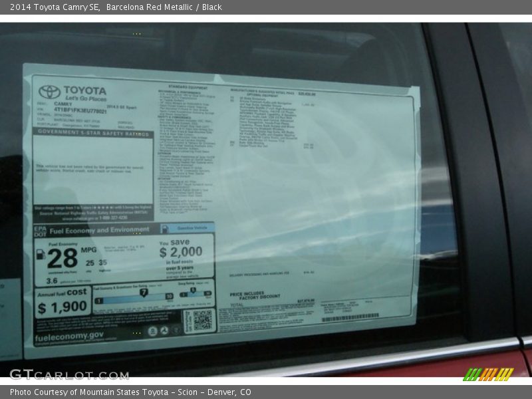Click the image title '2014 Toyota Camry SE'
Image resolution: width=532 pixels, height=399 pixels.
click(55, 7)
